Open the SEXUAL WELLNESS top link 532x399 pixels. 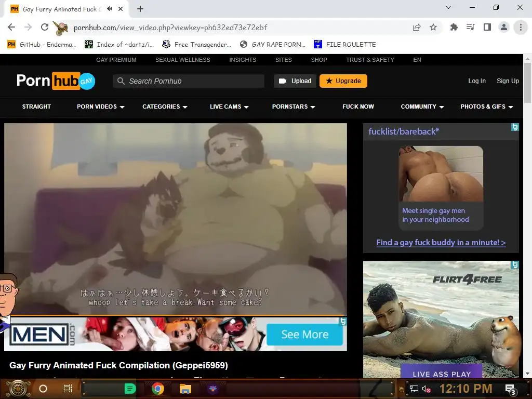coord(182,60)
